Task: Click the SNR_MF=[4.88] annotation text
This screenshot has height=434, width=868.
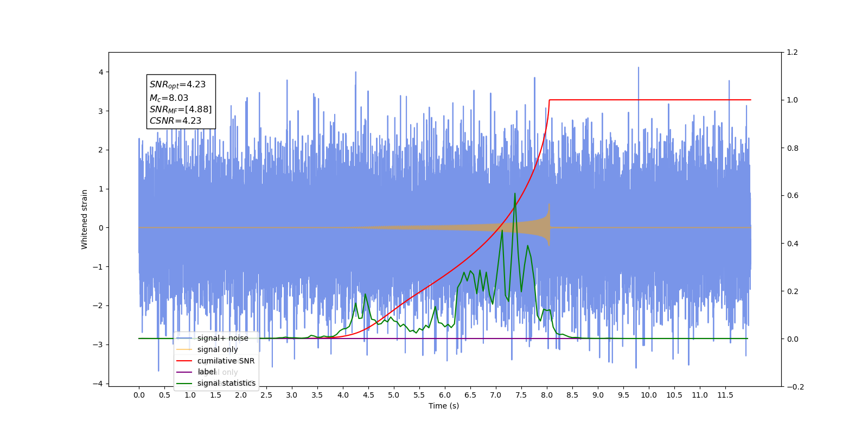Action: coord(181,110)
